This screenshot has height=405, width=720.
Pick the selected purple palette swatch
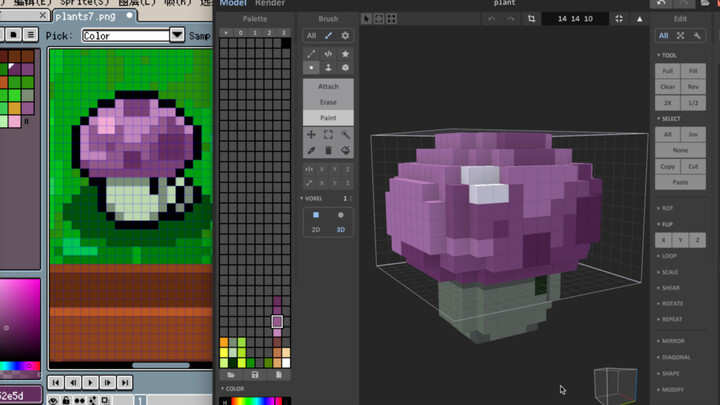[x=277, y=321]
